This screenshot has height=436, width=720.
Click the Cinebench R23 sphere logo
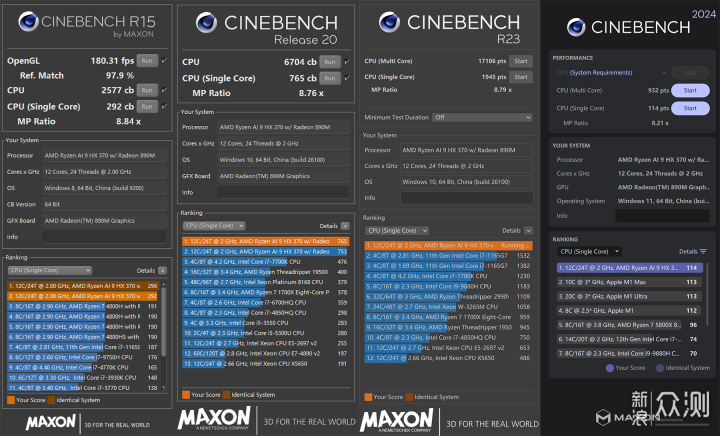[x=389, y=22]
